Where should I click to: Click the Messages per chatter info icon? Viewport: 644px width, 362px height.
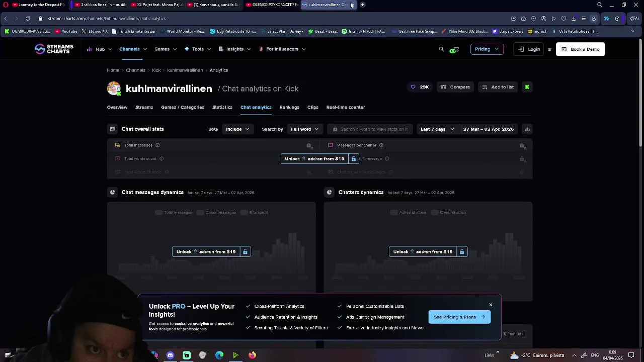(381, 145)
